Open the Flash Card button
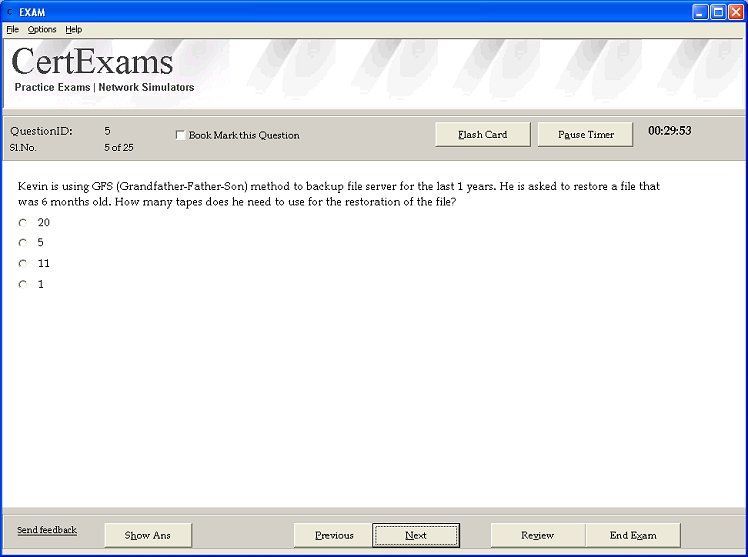This screenshot has width=748, height=557. coord(482,134)
